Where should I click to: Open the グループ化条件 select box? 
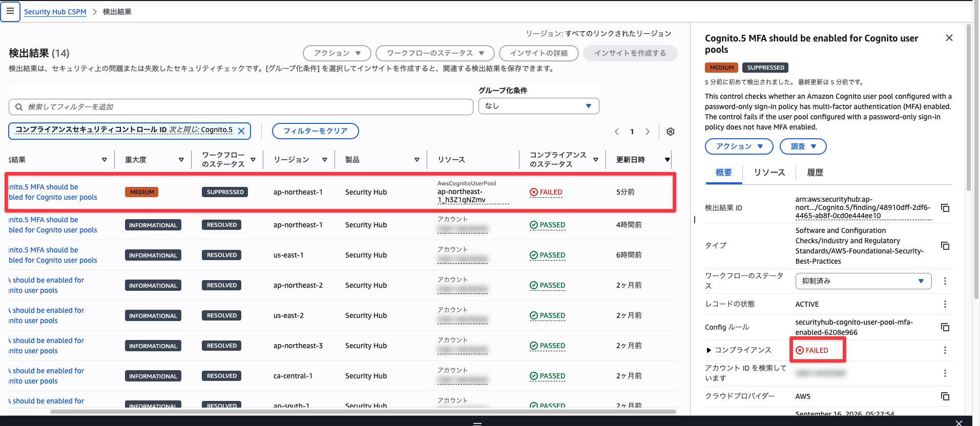tap(538, 106)
